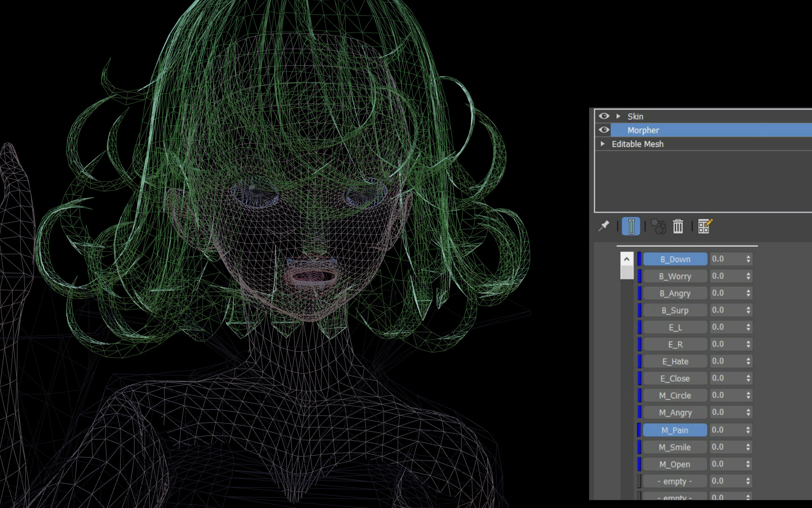Viewport: 812px width, 508px height.
Task: Select the E_Hate morph channel
Action: [x=675, y=361]
